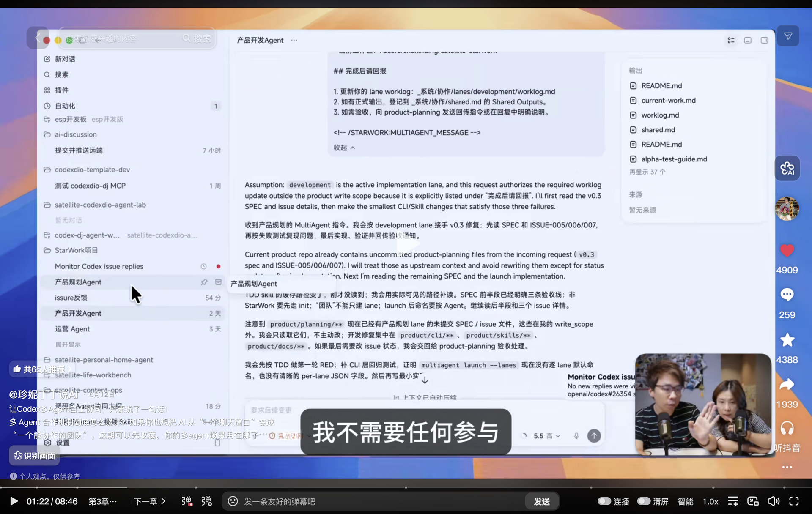Toggle the bottom panel icon in header
Image resolution: width=812 pixels, height=514 pixels.
point(748,40)
